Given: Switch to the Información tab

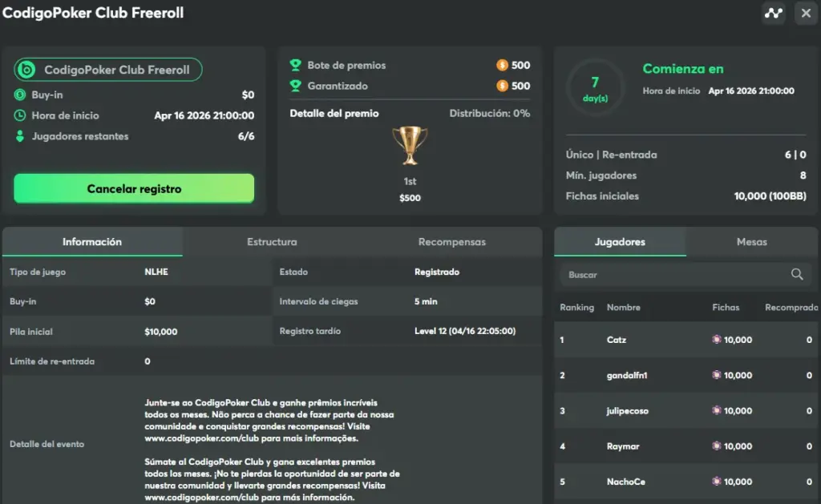Looking at the screenshot, I should pyautogui.click(x=92, y=242).
